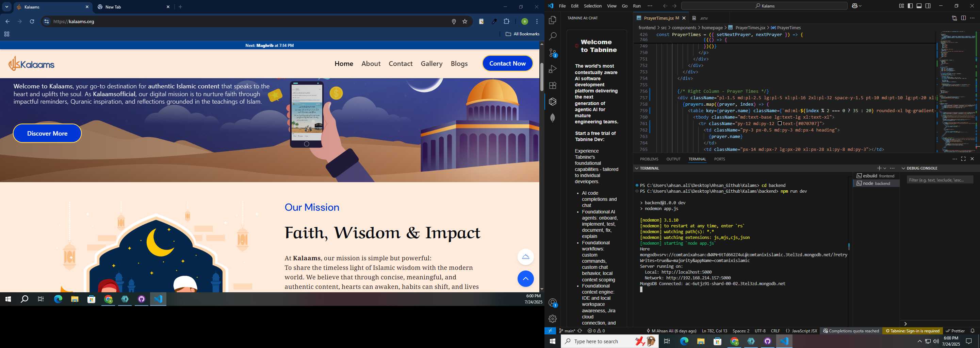Click Spaces: 2 indentation setting

[741, 331]
